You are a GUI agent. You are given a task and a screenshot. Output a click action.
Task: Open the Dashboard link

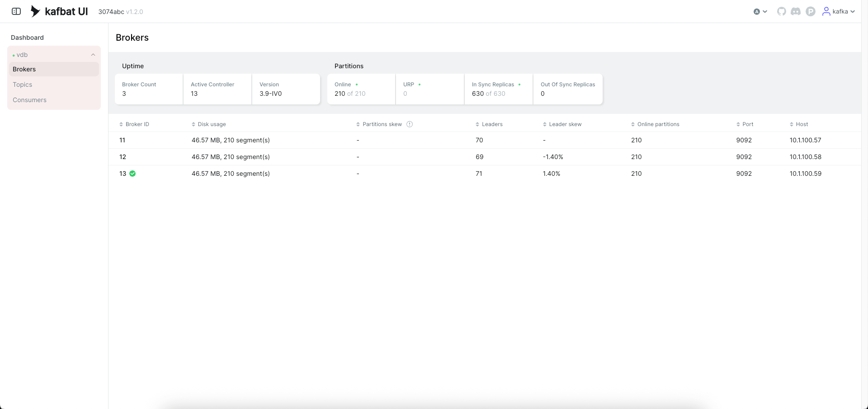(x=27, y=38)
